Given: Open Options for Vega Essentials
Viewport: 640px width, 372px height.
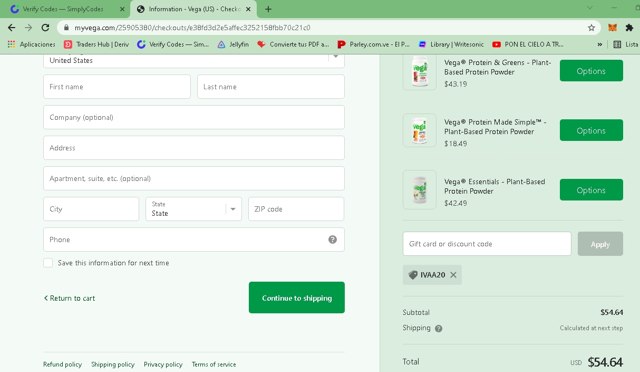Looking at the screenshot, I should (591, 190).
